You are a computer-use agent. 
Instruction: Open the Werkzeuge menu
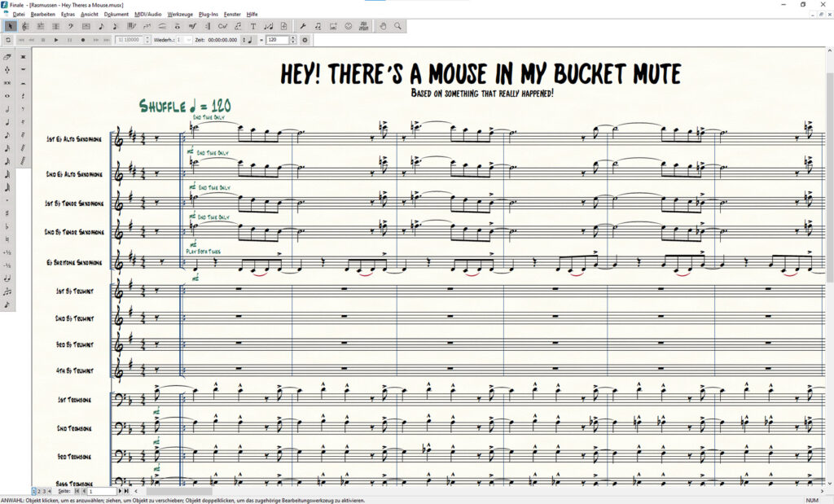click(x=180, y=15)
